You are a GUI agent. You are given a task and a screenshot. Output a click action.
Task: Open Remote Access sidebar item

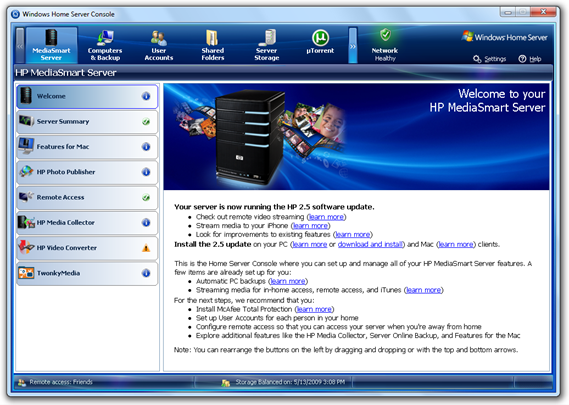(x=87, y=197)
